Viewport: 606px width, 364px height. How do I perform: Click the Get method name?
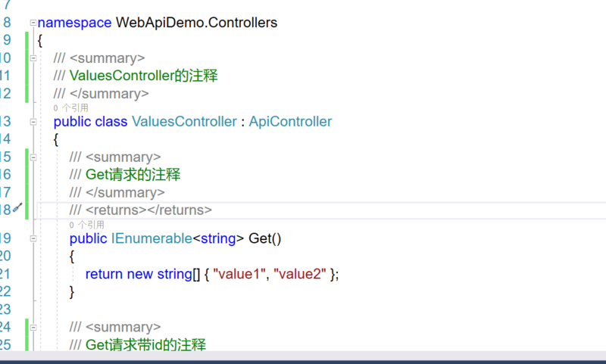pyautogui.click(x=261, y=238)
